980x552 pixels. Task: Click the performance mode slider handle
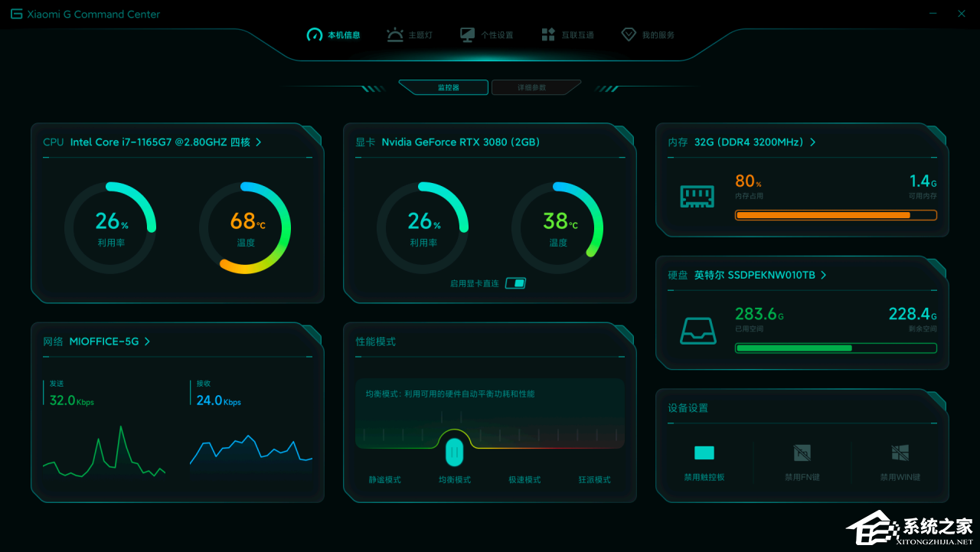coord(455,452)
